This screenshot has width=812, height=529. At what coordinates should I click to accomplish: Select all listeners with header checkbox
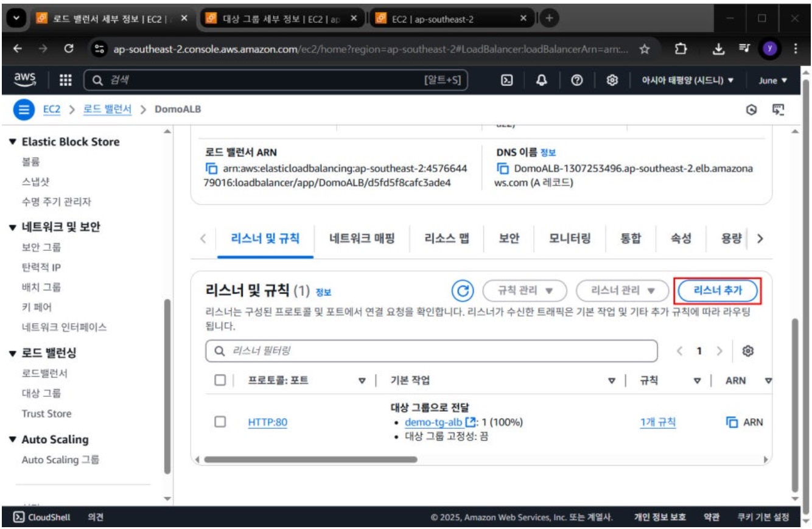pyautogui.click(x=220, y=380)
